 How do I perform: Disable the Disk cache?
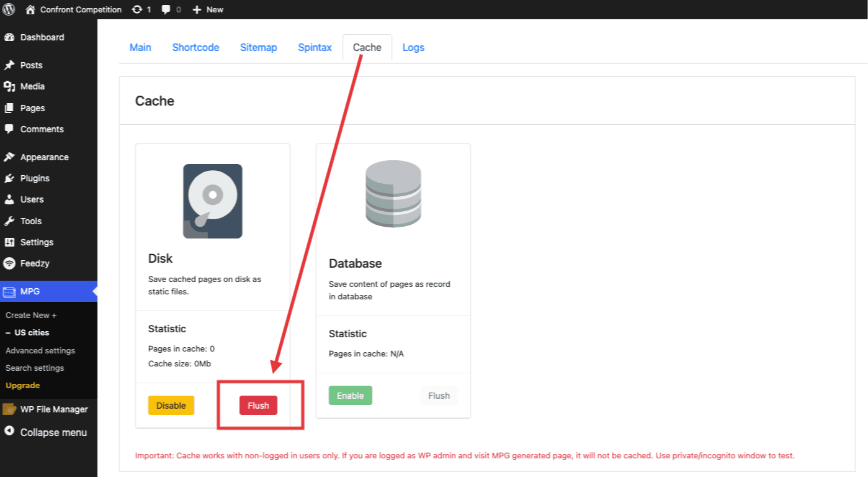coord(171,406)
